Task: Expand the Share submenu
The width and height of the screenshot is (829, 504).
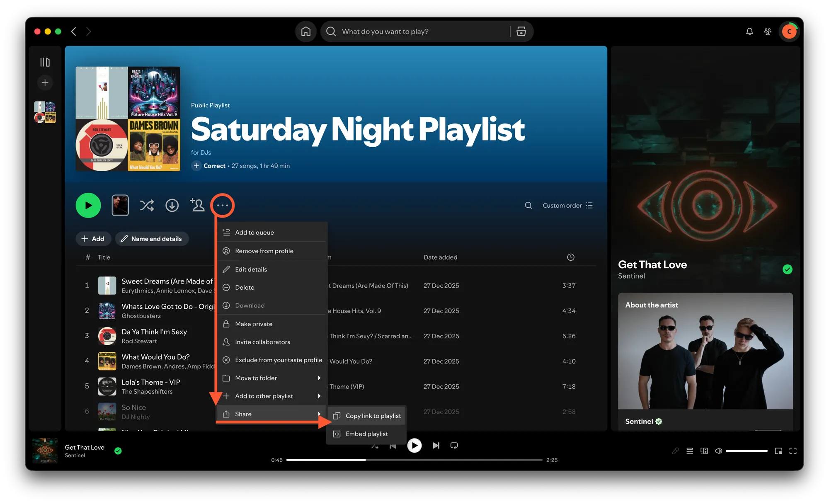Action: pos(272,414)
